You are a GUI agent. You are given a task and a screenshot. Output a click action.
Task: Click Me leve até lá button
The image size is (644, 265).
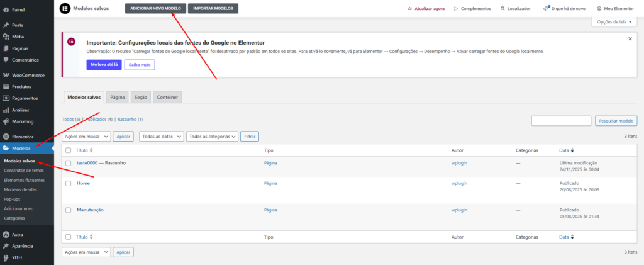click(x=104, y=65)
